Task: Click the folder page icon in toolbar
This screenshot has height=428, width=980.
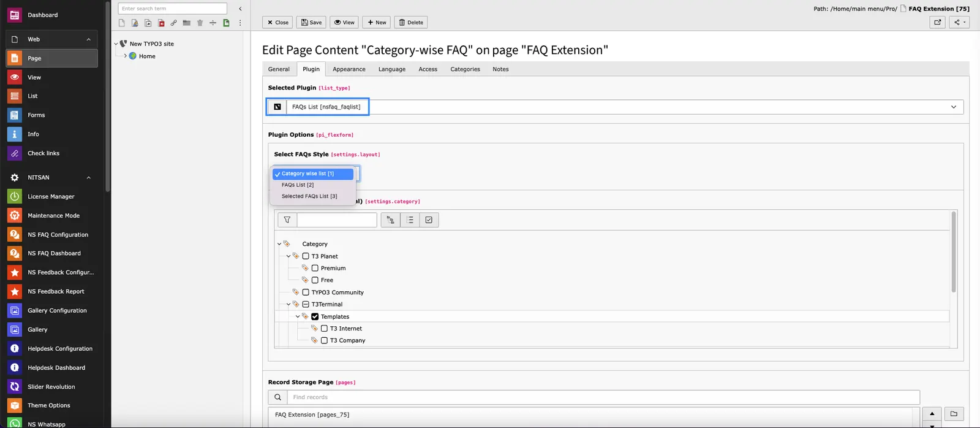Action: (x=187, y=23)
